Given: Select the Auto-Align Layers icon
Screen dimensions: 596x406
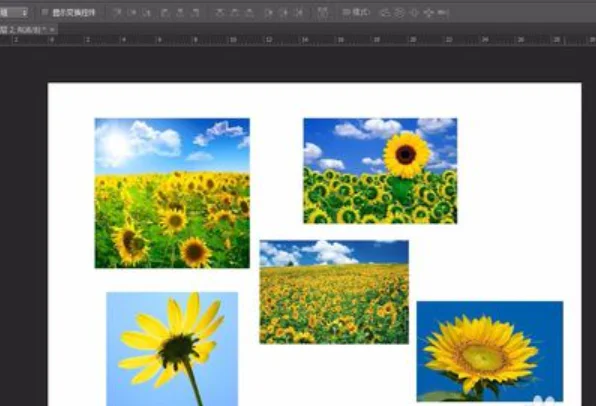Looking at the screenshot, I should click(x=322, y=13).
